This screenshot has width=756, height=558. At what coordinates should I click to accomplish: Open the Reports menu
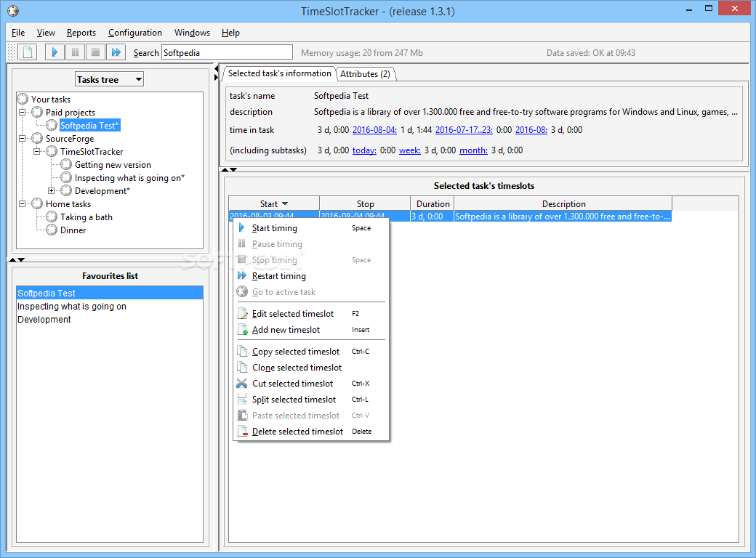[x=81, y=32]
